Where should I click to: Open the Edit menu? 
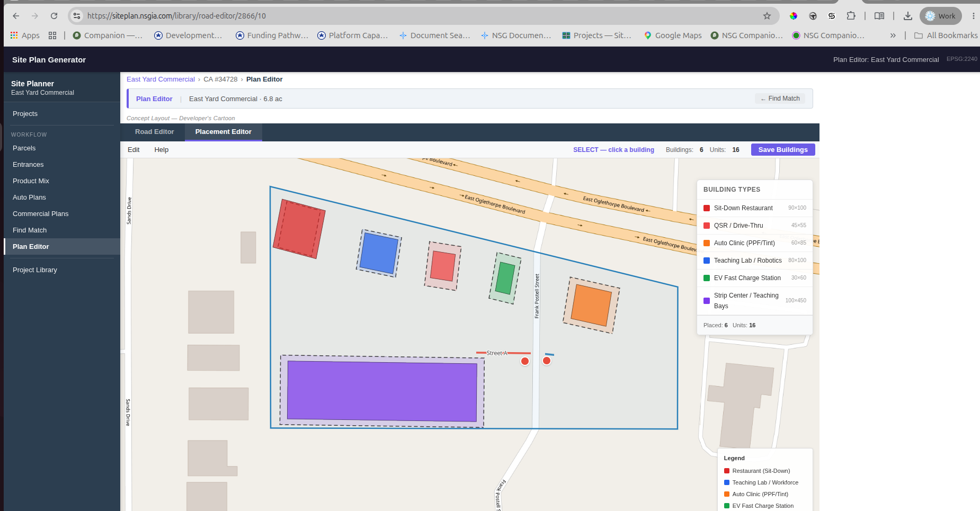(133, 150)
